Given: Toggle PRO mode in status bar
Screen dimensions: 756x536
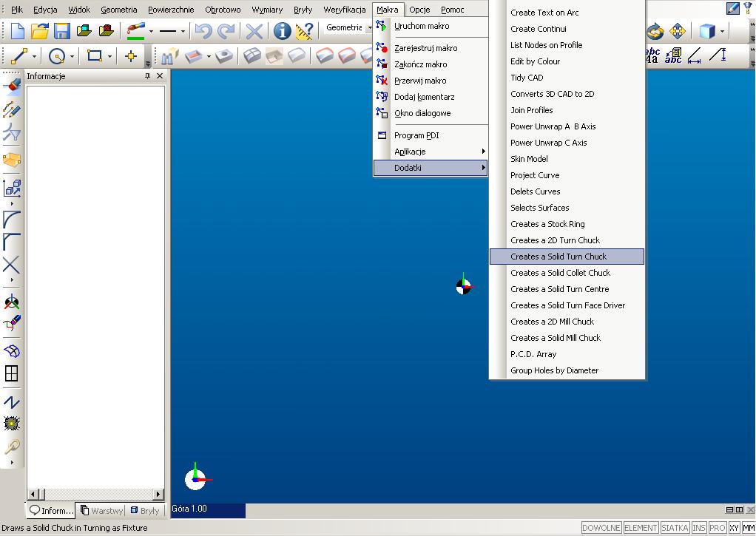Looking at the screenshot, I should [x=718, y=528].
